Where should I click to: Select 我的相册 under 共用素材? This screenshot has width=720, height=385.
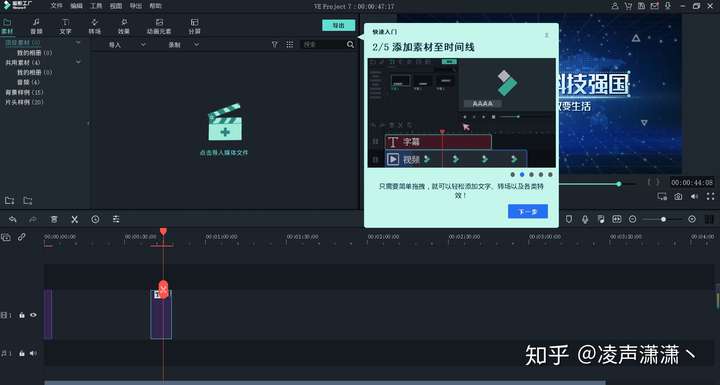tap(34, 72)
